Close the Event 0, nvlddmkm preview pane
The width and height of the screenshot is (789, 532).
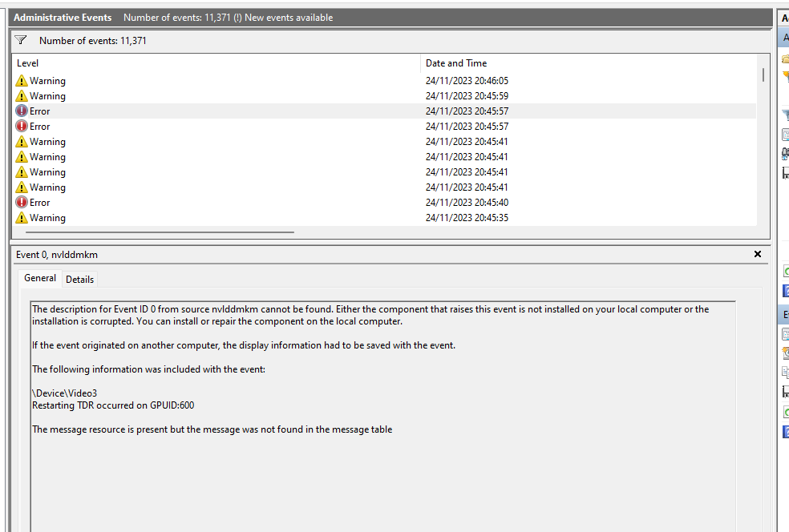758,254
